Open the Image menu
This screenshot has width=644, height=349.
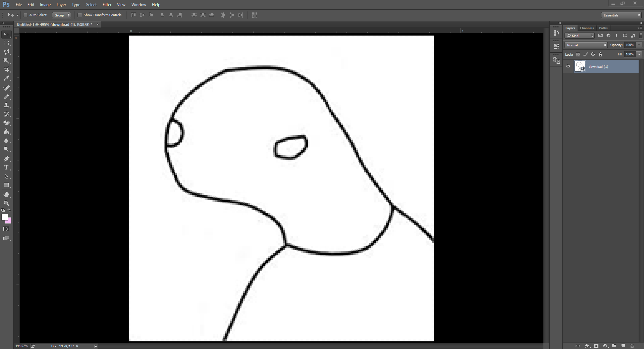(45, 5)
